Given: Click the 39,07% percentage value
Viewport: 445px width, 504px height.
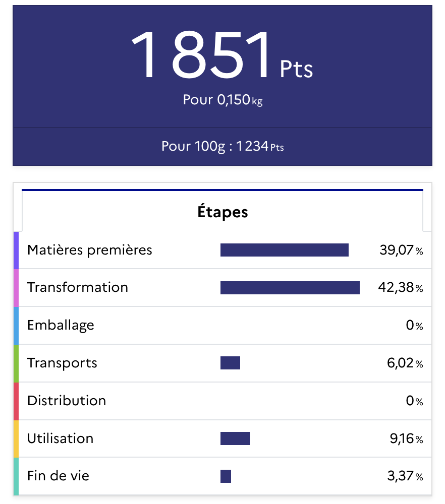Looking at the screenshot, I should (401, 250).
